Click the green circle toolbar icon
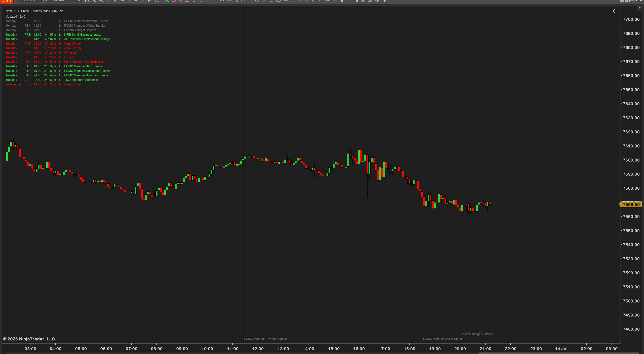Image resolution: width=644 pixels, height=354 pixels. [167, 1]
